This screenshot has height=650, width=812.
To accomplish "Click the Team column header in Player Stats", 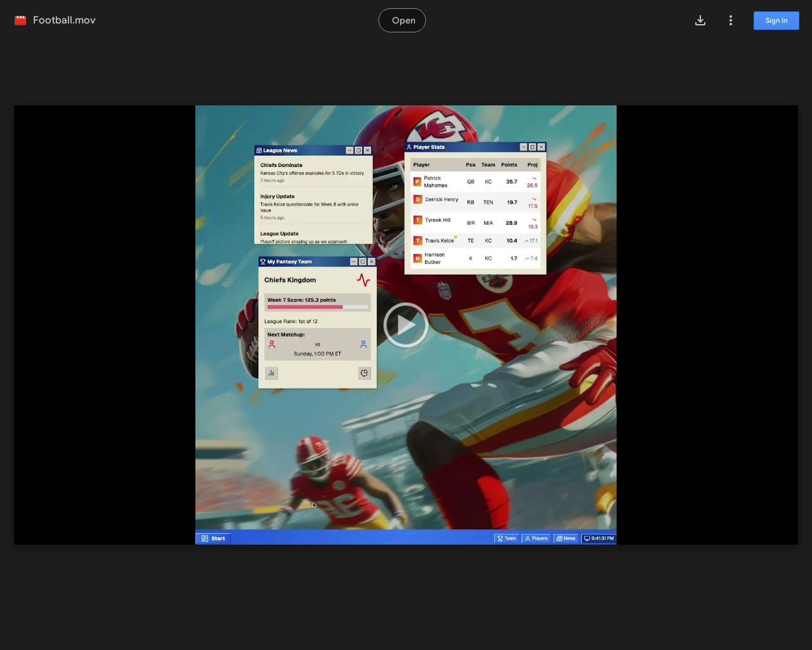I will [x=488, y=164].
